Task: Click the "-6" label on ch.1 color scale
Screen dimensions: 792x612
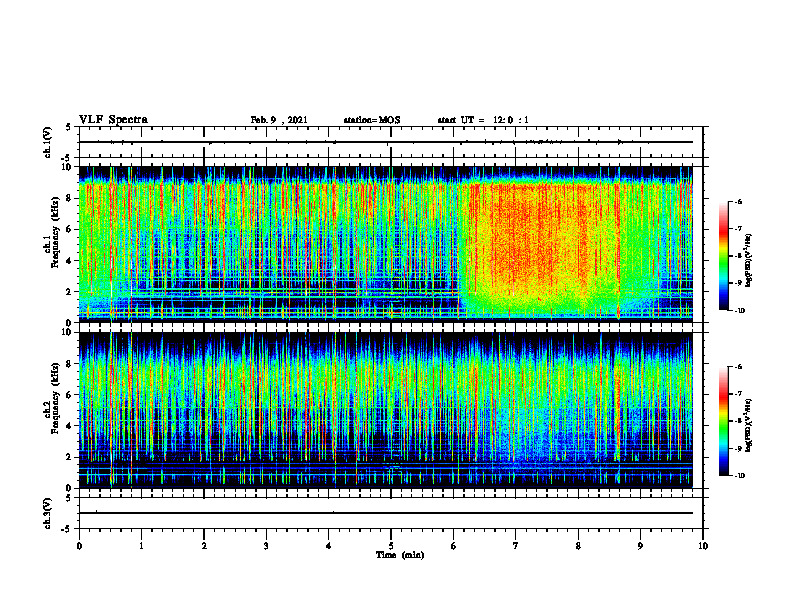Action: (738, 201)
